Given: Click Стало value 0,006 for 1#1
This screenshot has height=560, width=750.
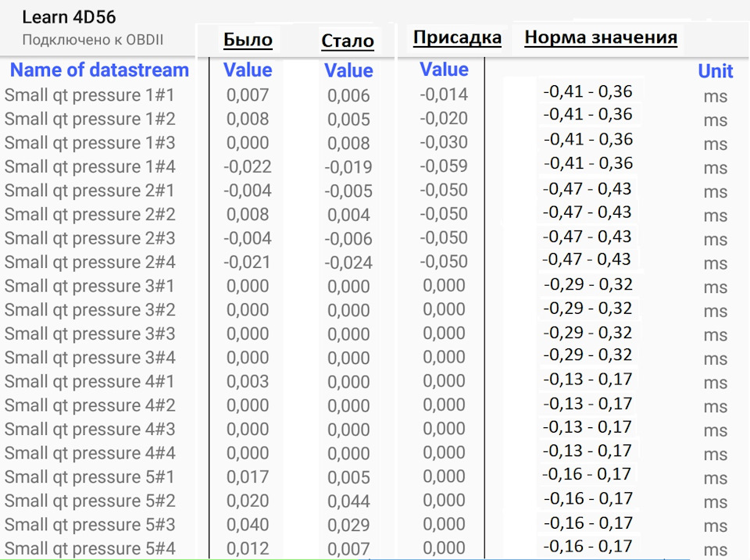Looking at the screenshot, I should click(348, 95).
